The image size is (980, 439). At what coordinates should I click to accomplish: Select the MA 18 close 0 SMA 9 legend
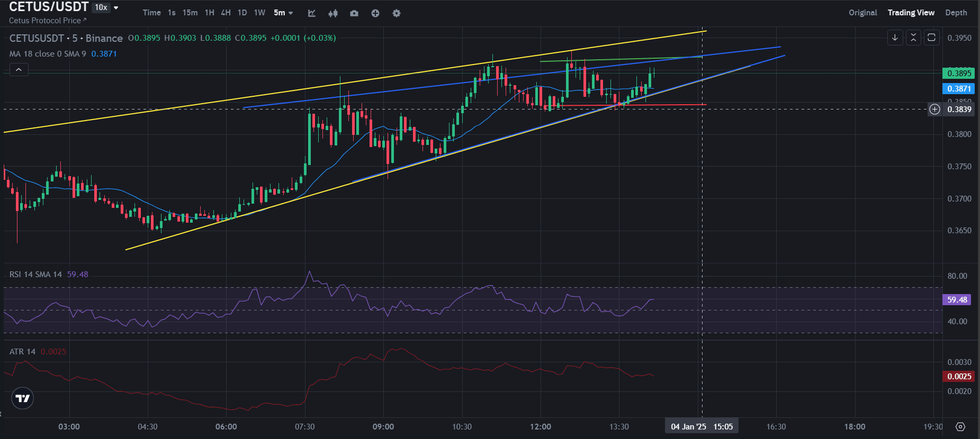coord(48,54)
